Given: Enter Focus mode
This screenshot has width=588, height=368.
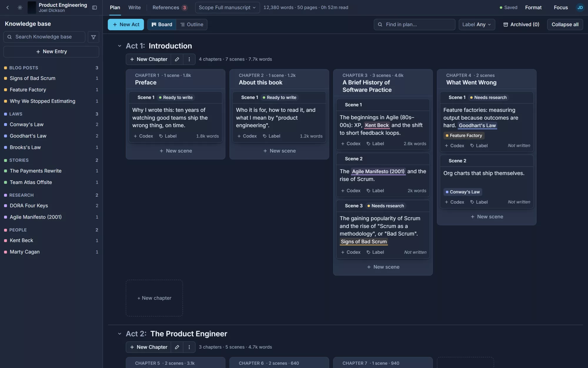Looking at the screenshot, I should (561, 8).
